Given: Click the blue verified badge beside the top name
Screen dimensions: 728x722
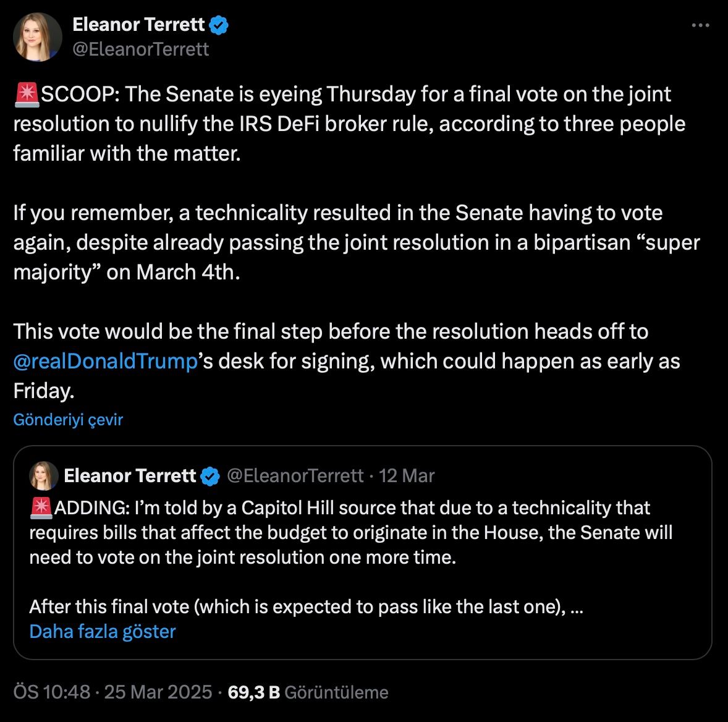Looking at the screenshot, I should coord(219,25).
